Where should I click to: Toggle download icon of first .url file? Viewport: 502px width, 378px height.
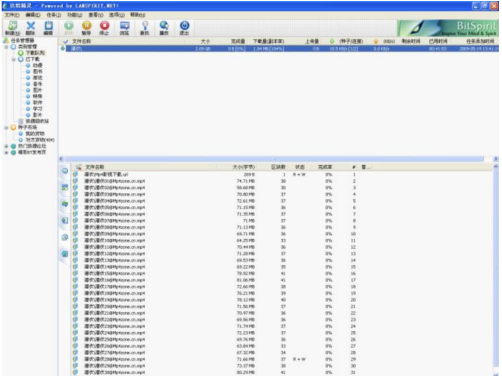pos(75,174)
